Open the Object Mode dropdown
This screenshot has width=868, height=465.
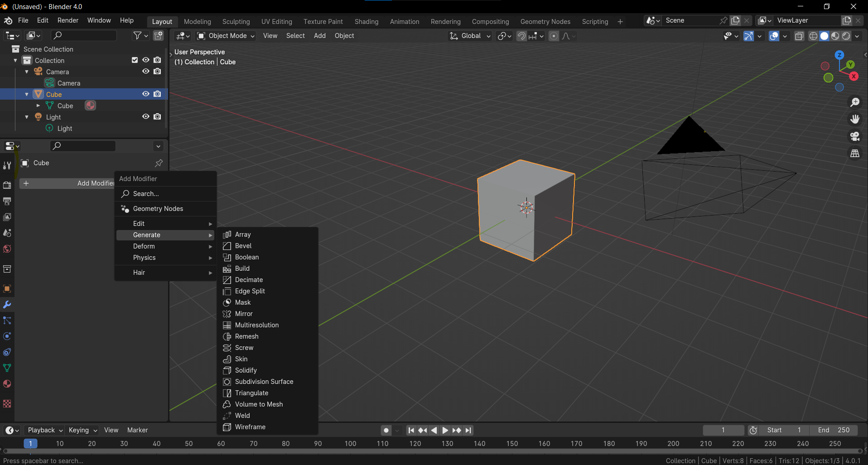click(226, 36)
